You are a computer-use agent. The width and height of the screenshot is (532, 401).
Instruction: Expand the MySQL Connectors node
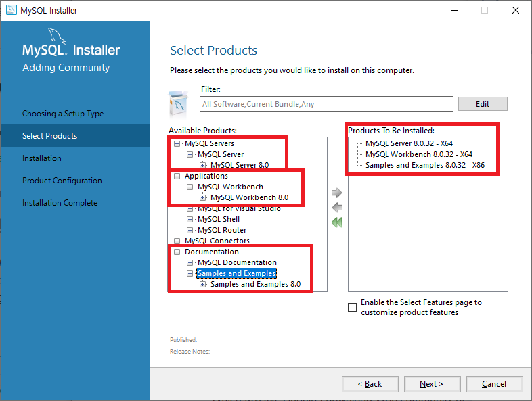pyautogui.click(x=177, y=241)
